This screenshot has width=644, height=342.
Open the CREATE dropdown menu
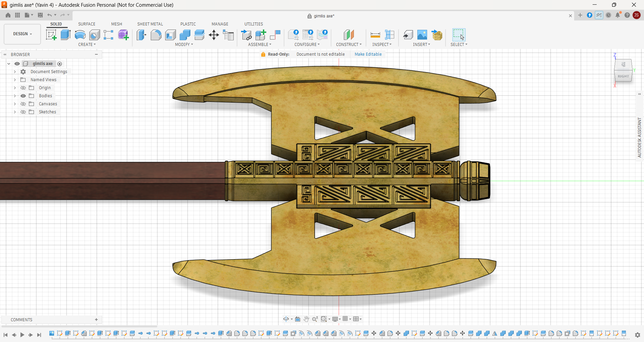[87, 44]
